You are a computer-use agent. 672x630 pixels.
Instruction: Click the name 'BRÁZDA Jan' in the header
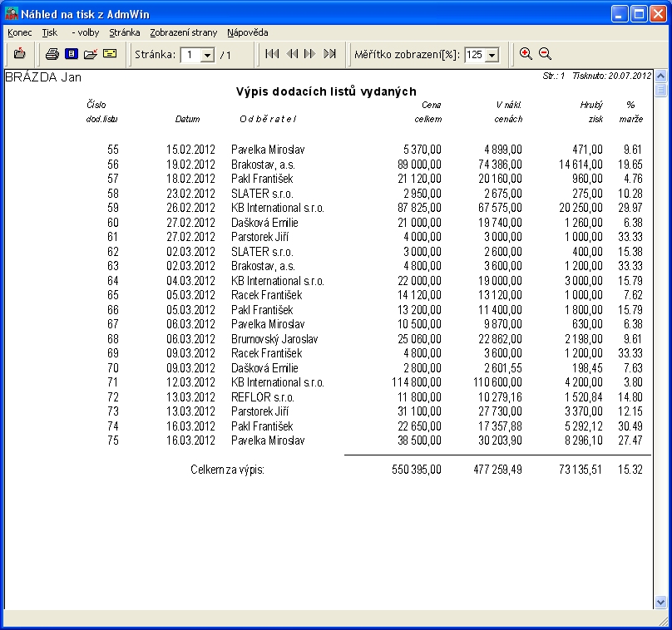(x=43, y=77)
